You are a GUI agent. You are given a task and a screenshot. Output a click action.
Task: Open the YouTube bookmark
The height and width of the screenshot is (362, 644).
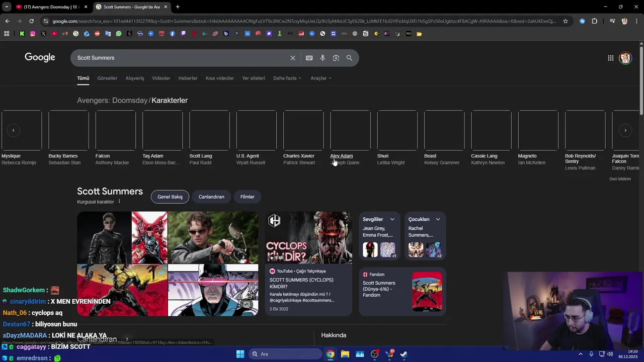tap(54, 34)
